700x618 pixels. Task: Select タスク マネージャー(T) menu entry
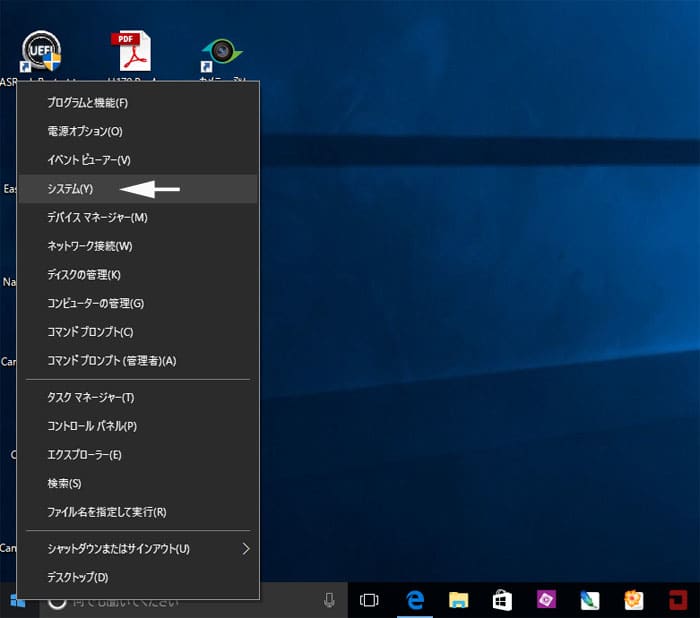[90, 398]
